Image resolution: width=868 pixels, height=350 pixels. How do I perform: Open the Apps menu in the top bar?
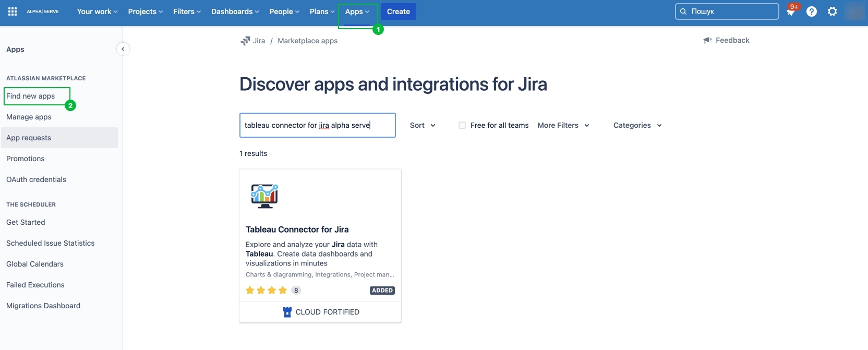[x=357, y=11]
